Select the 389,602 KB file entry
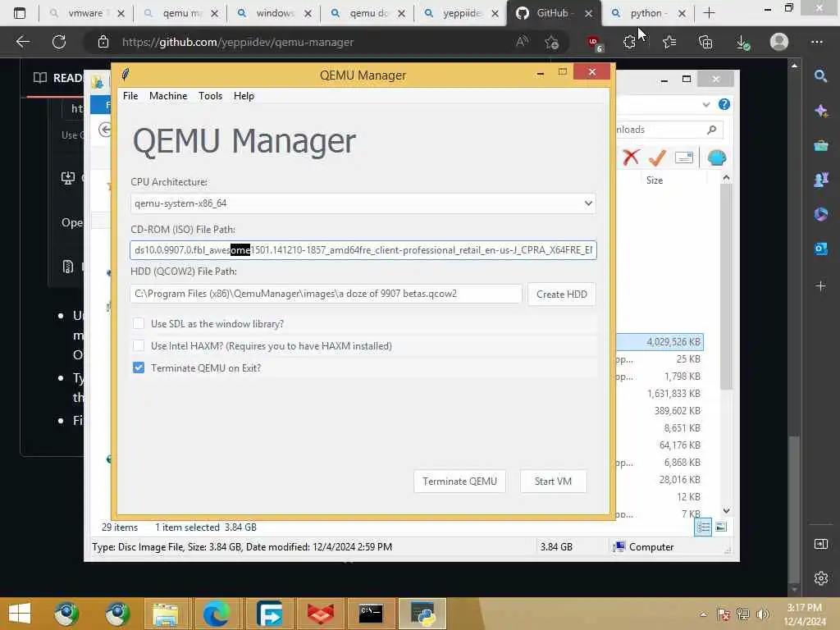The image size is (840, 630). [x=677, y=411]
